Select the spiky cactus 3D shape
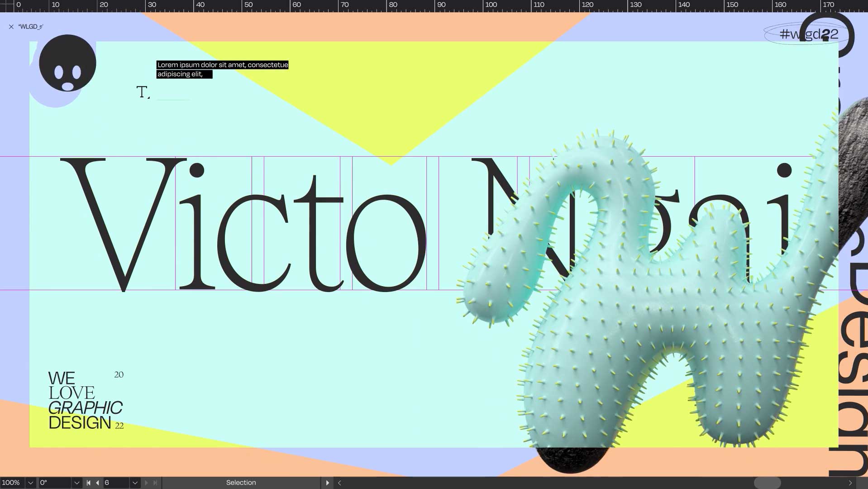This screenshot has height=489, width=868. [647, 290]
